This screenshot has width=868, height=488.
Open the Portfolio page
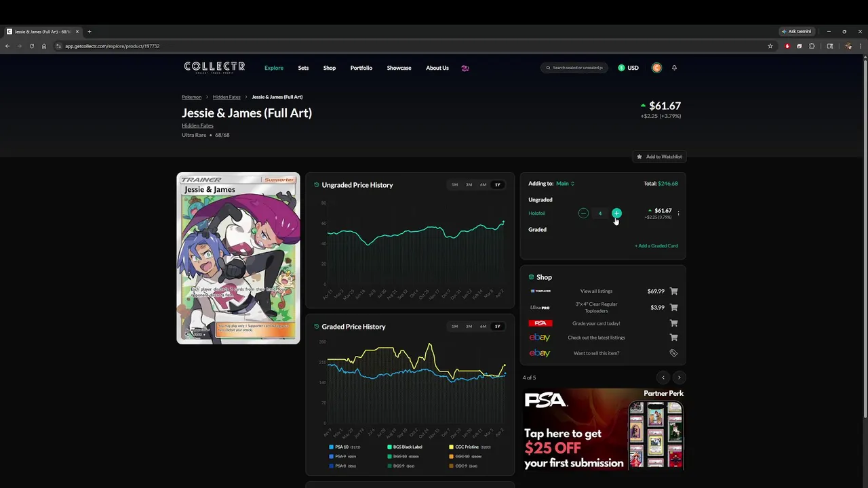361,68
